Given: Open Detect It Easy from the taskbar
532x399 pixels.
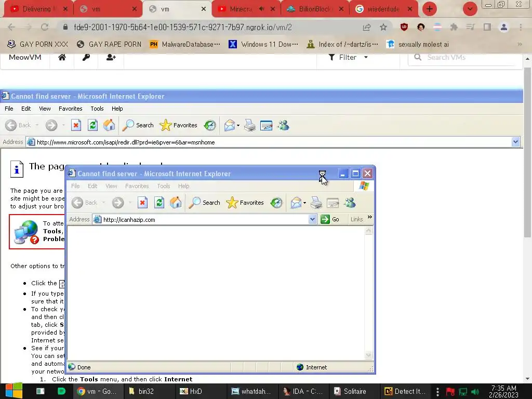Looking at the screenshot, I should 405,391.
